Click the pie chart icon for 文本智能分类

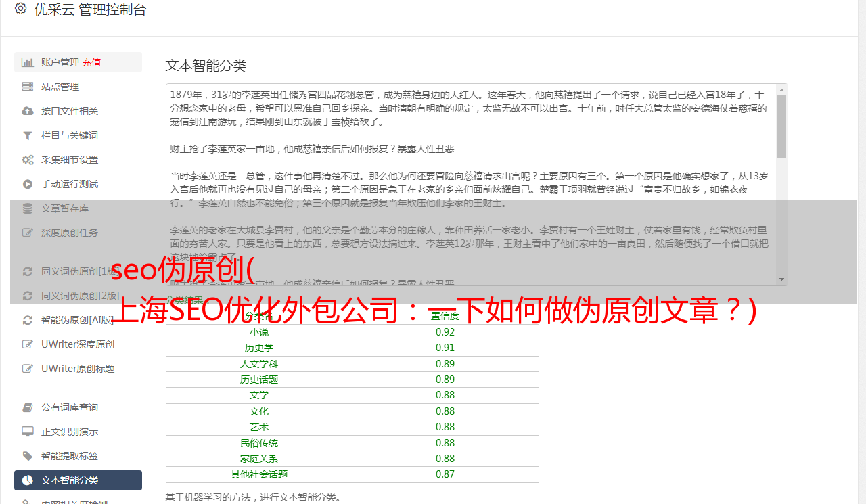(28, 480)
